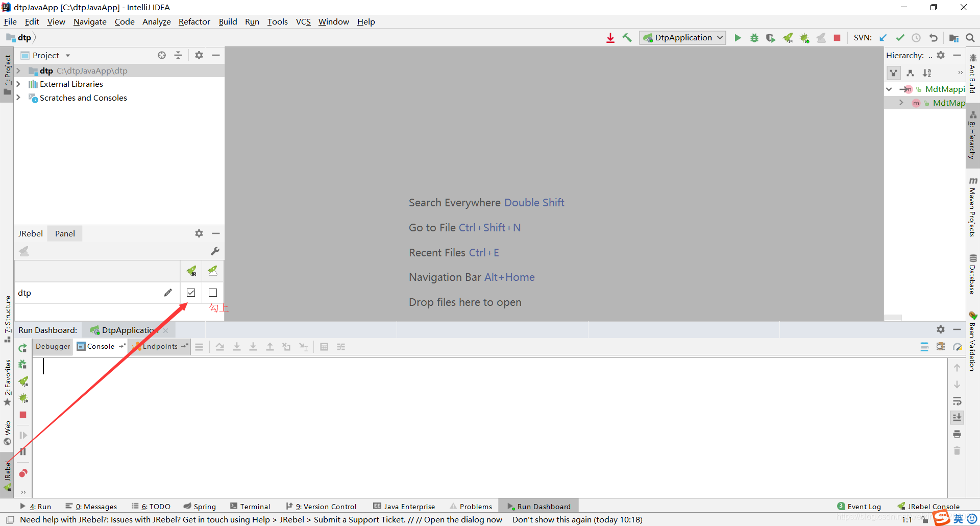Collapse all in Project panel
The image size is (980, 526).
(x=178, y=55)
